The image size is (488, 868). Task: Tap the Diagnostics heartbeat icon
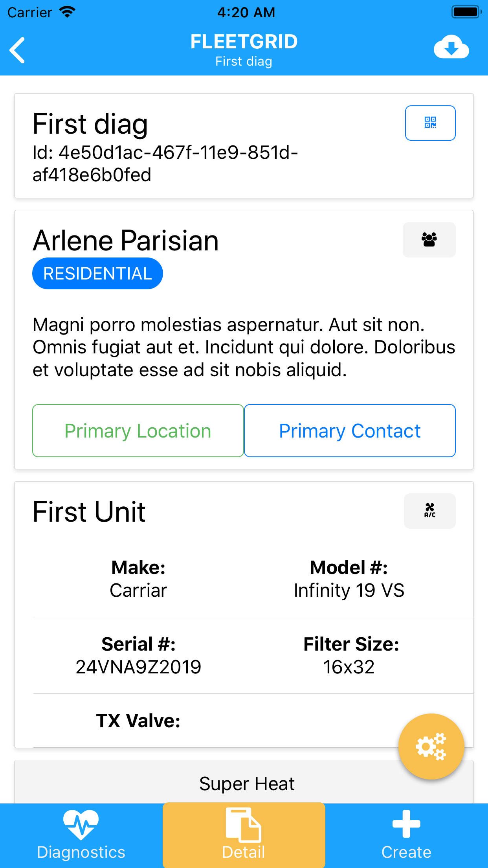(81, 825)
